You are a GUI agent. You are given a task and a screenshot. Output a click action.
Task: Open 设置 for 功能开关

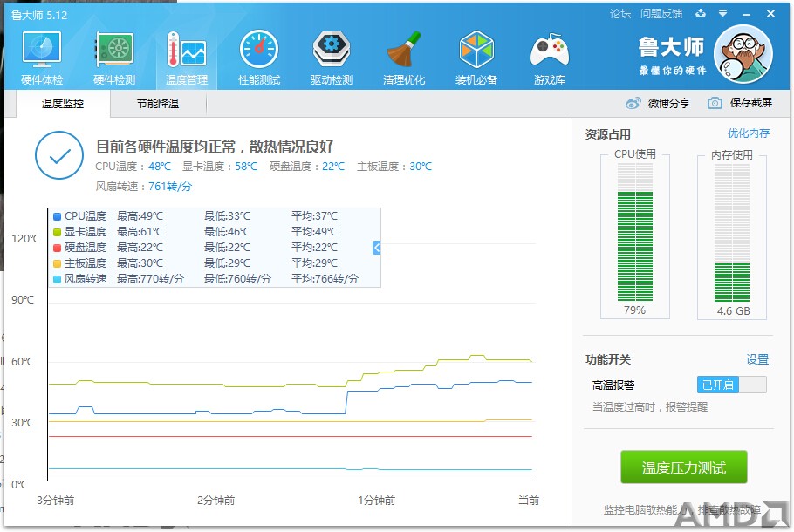757,359
